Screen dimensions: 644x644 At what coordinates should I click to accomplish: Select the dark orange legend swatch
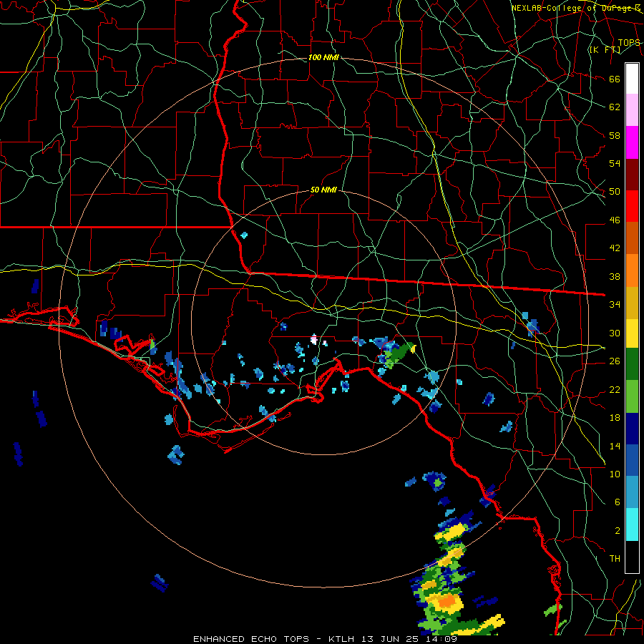pos(632,238)
